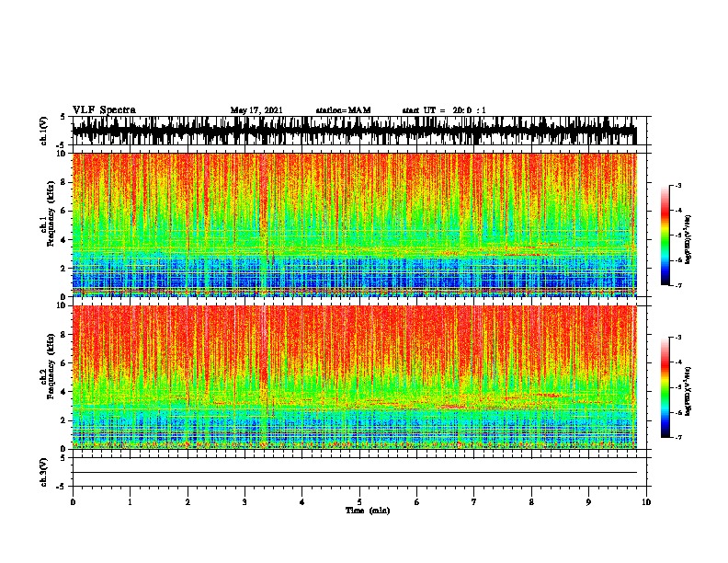
Task: Click the '2' tick on the time axis
Action: [188, 502]
